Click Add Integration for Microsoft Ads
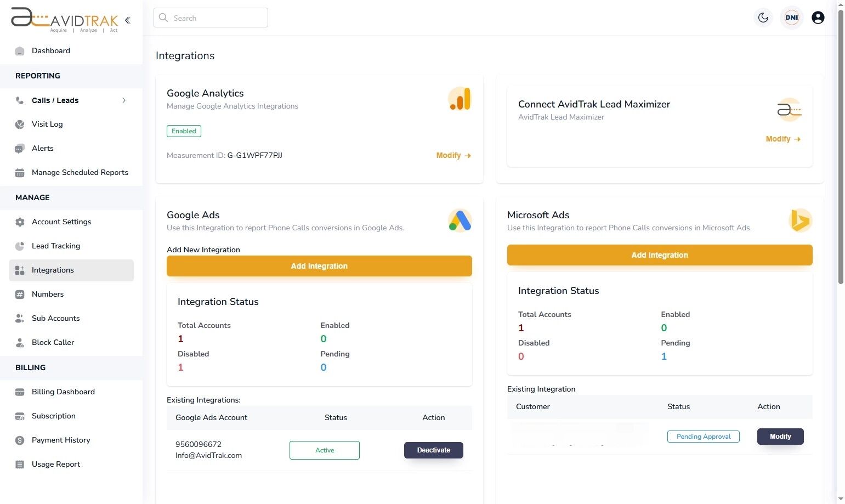 [659, 254]
